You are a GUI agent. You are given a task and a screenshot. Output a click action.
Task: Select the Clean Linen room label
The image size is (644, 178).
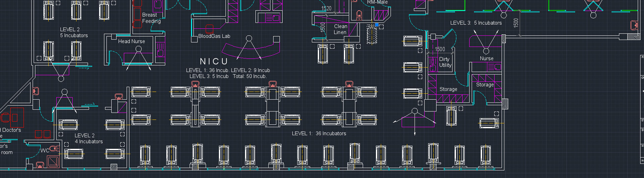point(340,29)
